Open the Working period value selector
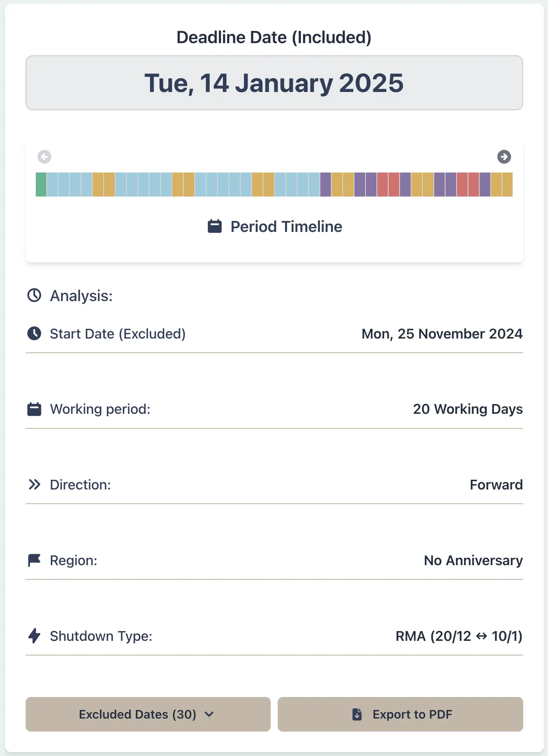Viewport: 548px width, 756px height. 468,409
